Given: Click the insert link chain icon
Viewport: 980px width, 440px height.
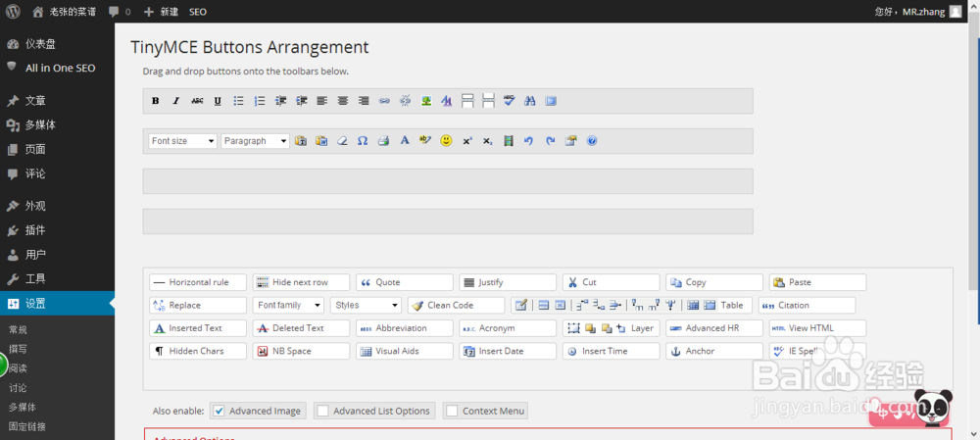Looking at the screenshot, I should [x=384, y=101].
